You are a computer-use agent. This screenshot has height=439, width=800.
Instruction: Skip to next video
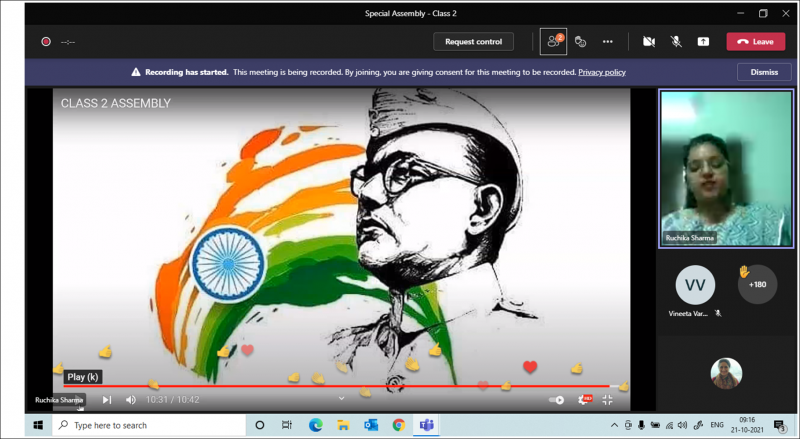107,400
